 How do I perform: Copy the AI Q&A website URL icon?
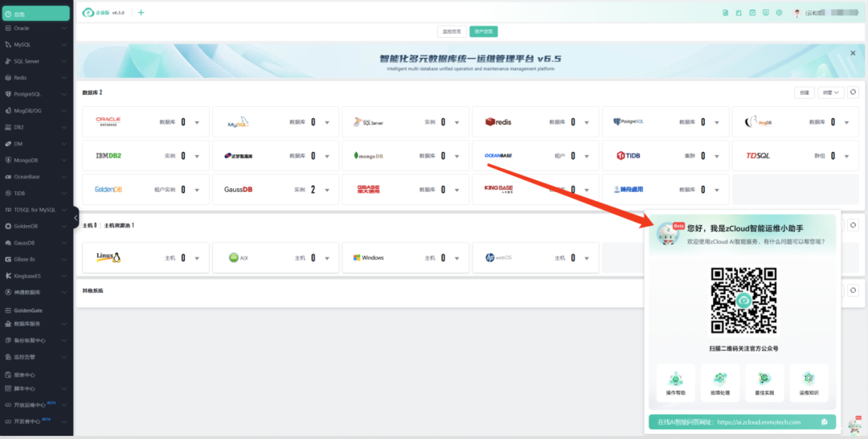[x=825, y=422]
